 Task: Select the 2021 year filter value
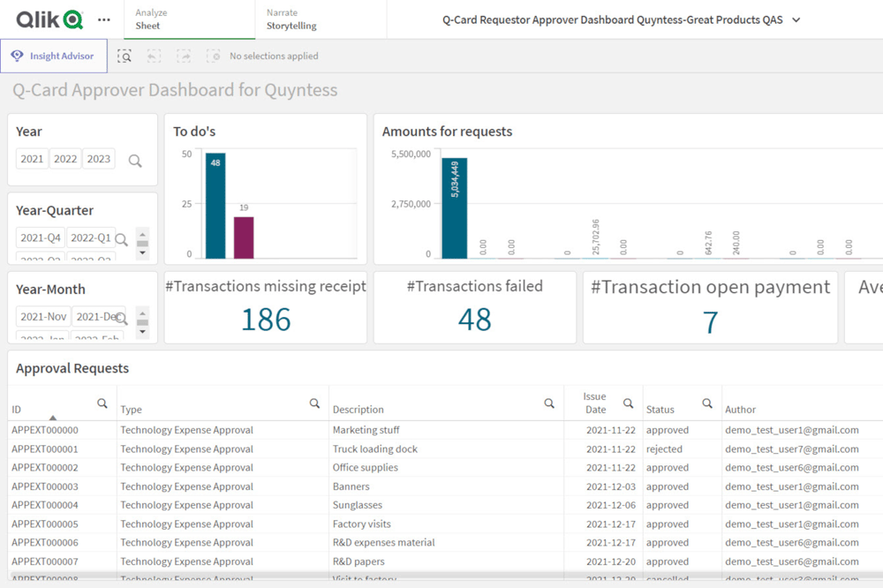tap(32, 159)
